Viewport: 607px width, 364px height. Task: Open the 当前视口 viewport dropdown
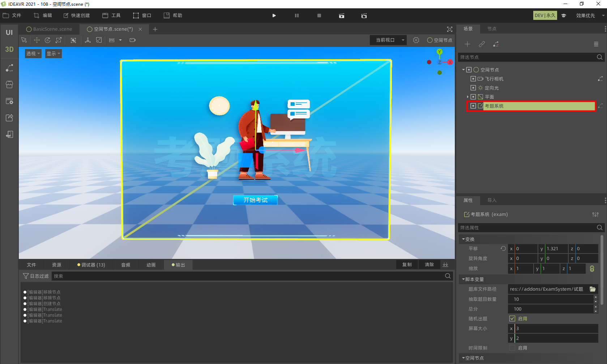point(388,40)
